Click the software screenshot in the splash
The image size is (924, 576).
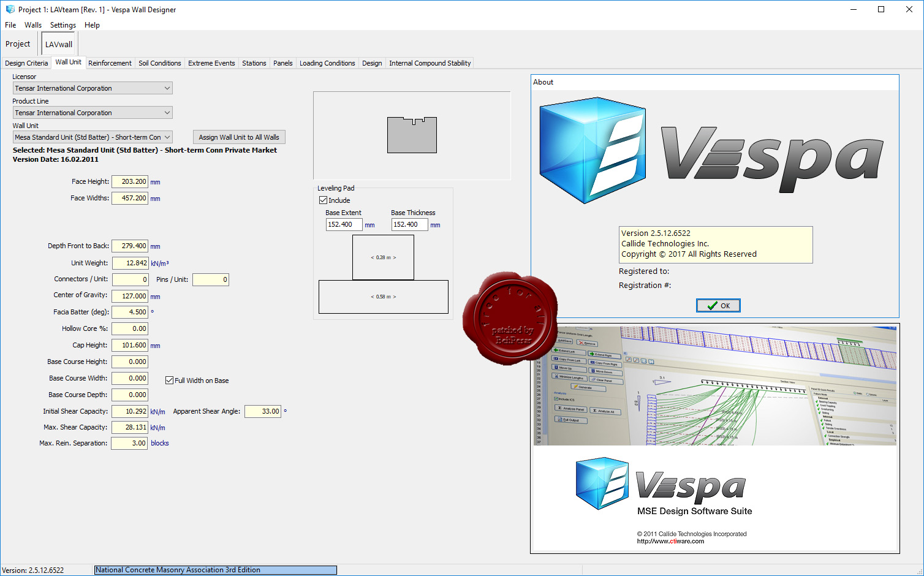[715, 386]
